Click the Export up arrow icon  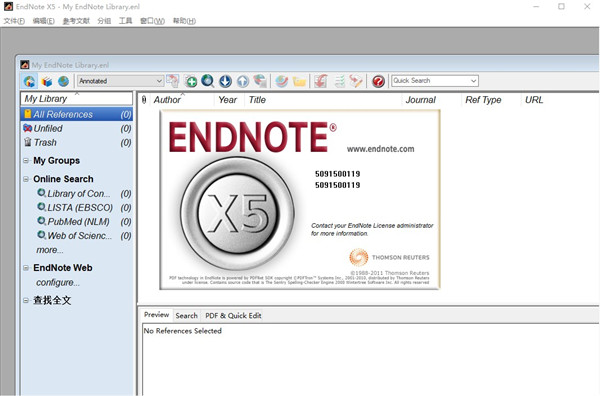pyautogui.click(x=243, y=81)
